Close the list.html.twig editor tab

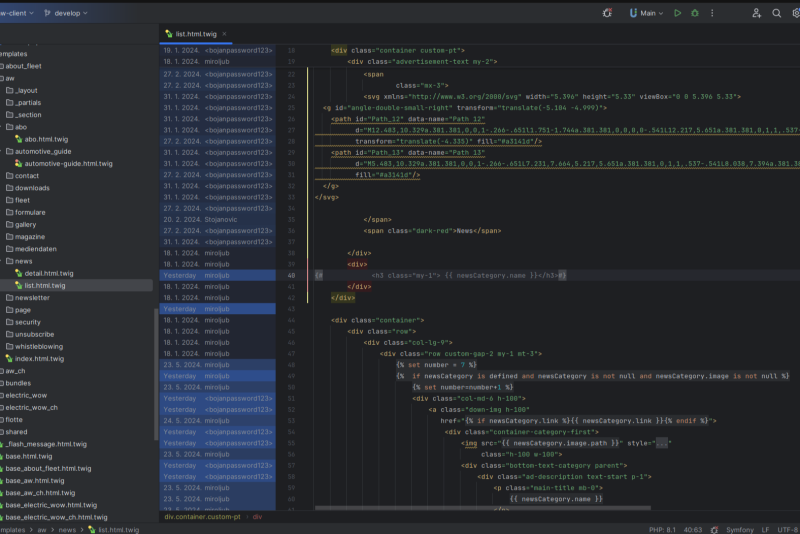pyautogui.click(x=226, y=34)
